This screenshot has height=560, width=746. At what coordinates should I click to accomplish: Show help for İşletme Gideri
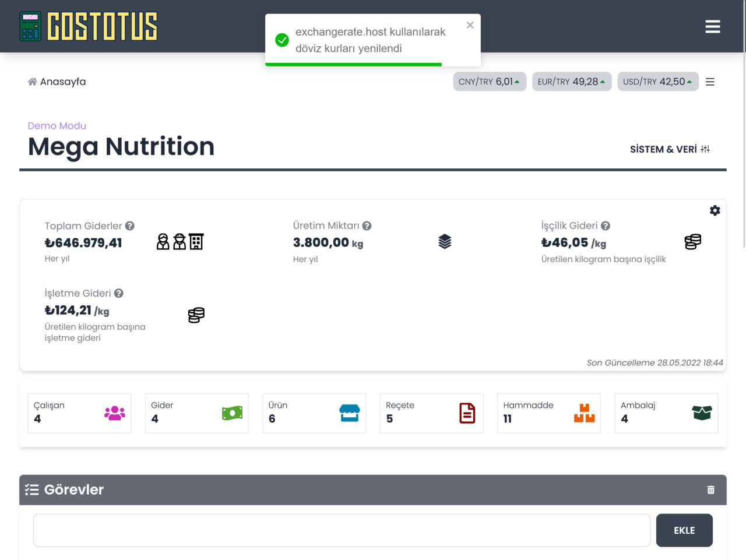coord(119,294)
